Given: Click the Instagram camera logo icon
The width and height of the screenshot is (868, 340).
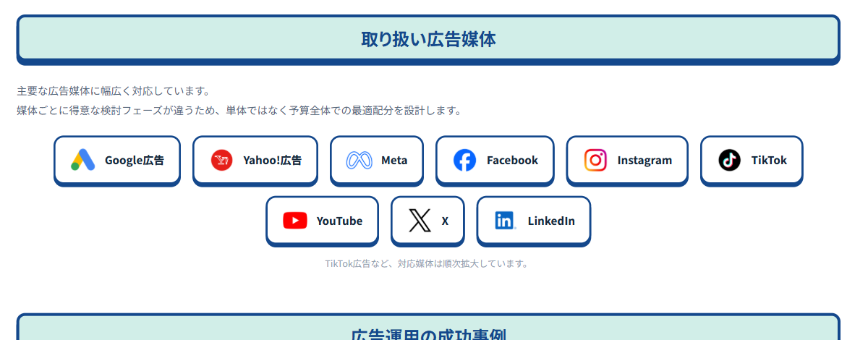Looking at the screenshot, I should [x=595, y=160].
